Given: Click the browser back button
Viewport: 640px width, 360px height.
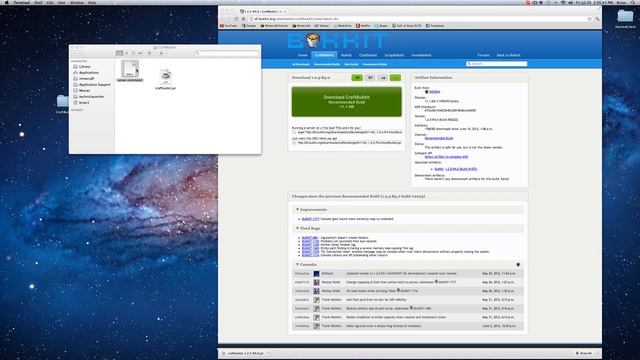Looking at the screenshot, I should pos(223,19).
